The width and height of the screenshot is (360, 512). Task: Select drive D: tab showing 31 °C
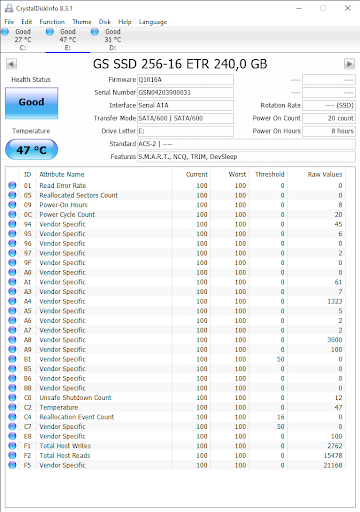pos(113,39)
